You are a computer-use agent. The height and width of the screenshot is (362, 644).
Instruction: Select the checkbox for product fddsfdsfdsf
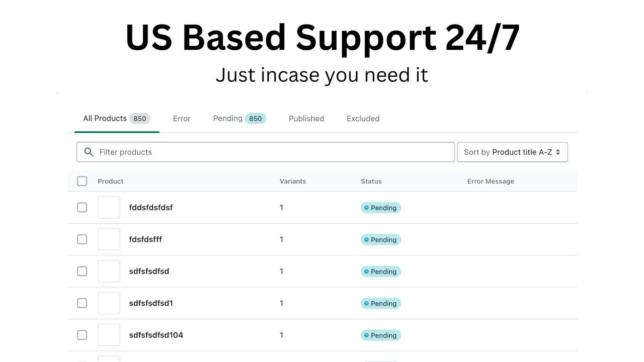tap(82, 207)
